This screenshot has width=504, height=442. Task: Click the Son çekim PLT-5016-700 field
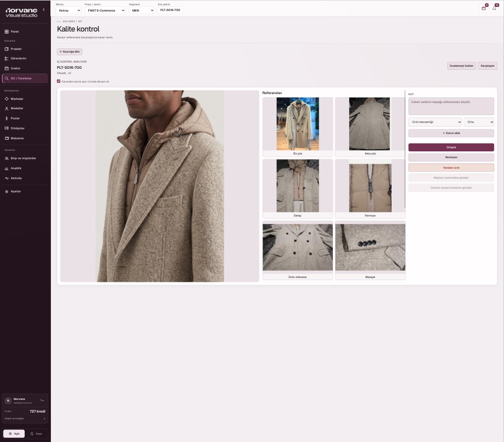tap(170, 10)
